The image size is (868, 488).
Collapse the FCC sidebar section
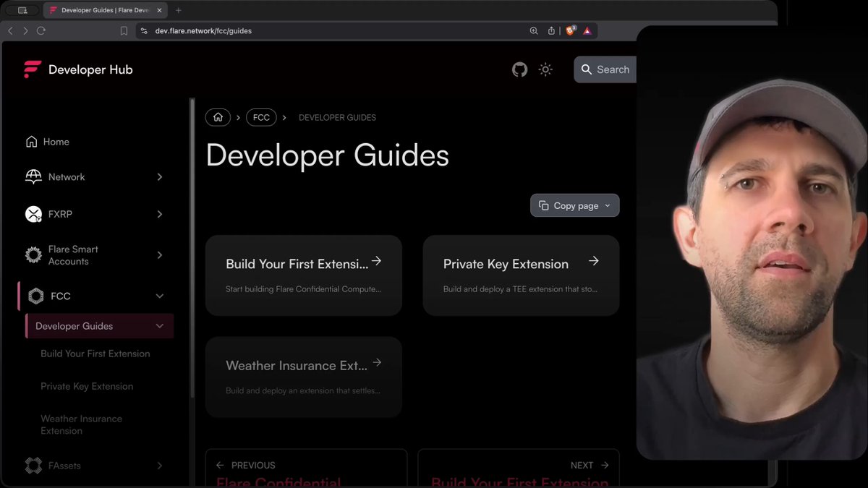[95, 296]
